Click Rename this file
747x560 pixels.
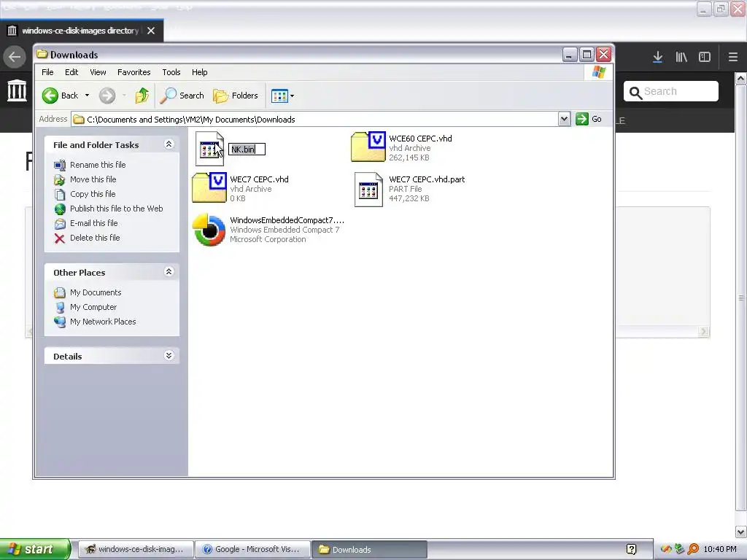click(x=98, y=165)
